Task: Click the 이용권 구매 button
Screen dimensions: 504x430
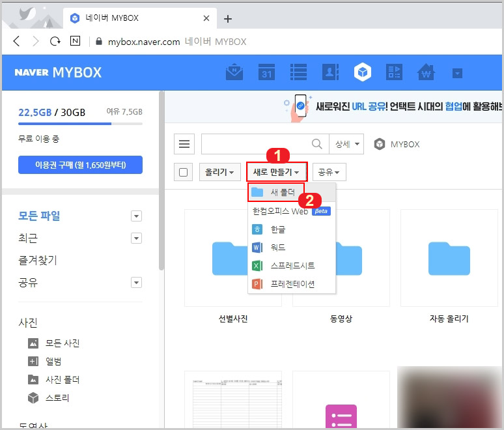Action: coord(80,165)
